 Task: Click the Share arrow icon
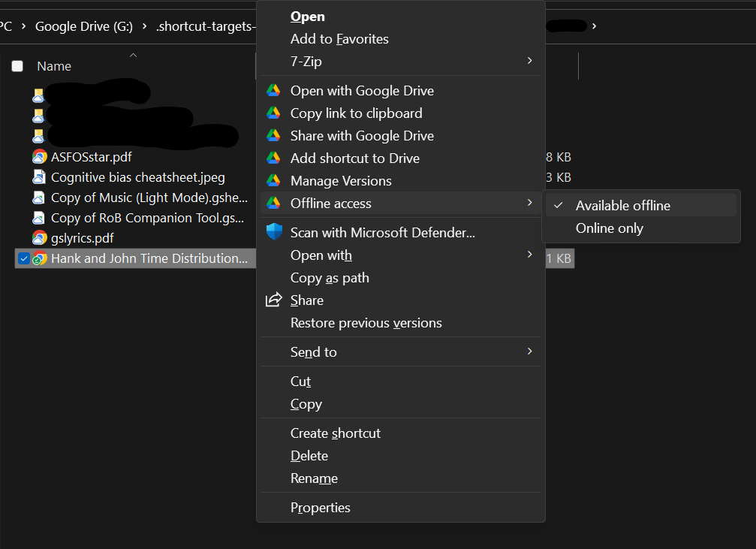coord(273,300)
